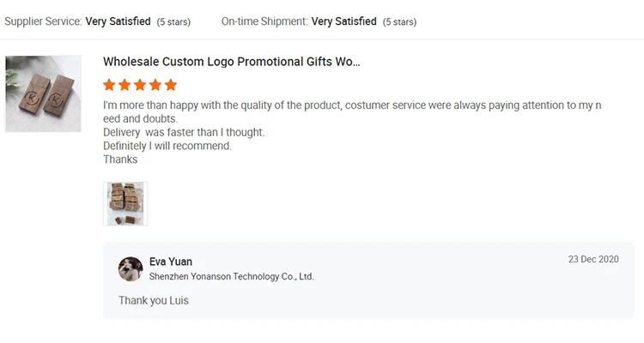Image resolution: width=644 pixels, height=343 pixels.
Task: Open the review photo attachment thumbnail
Action: tap(125, 203)
